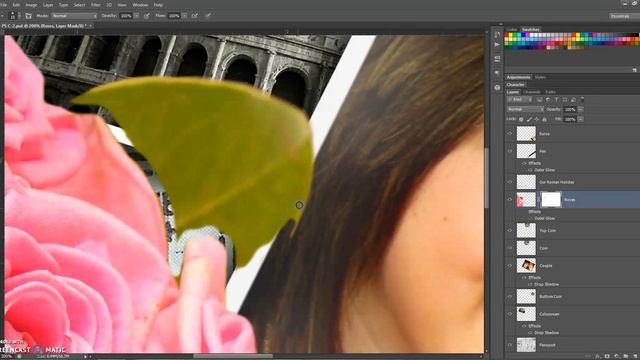640x360 pixels.
Task: Open the layer Fill arrow in Layers panel
Action: pyautogui.click(x=580, y=119)
